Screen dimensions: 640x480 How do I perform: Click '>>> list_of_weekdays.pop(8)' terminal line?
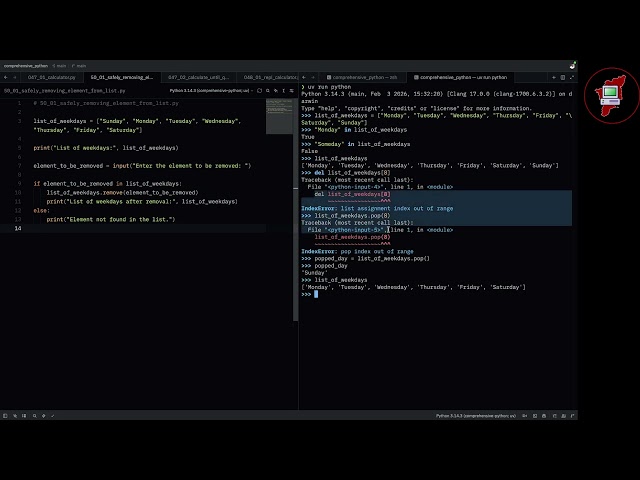[346, 216]
